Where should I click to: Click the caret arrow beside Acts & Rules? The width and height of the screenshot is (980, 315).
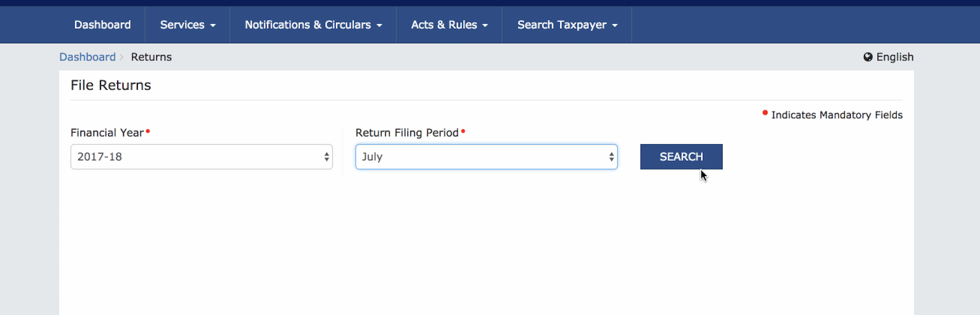485,25
